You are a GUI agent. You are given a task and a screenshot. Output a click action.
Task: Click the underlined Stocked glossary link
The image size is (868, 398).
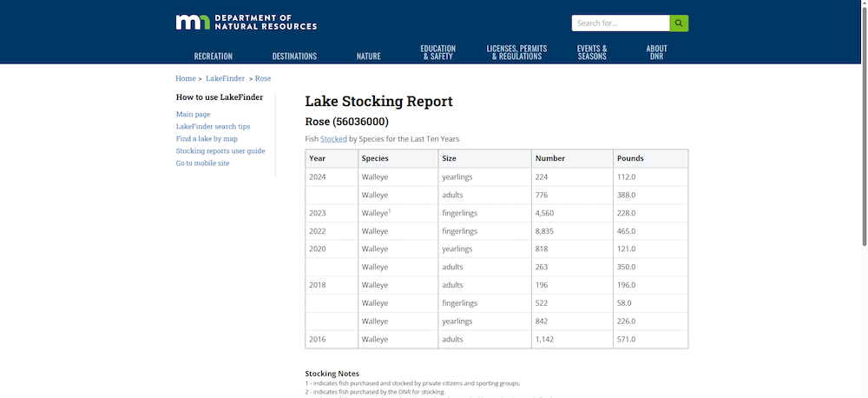pos(333,138)
